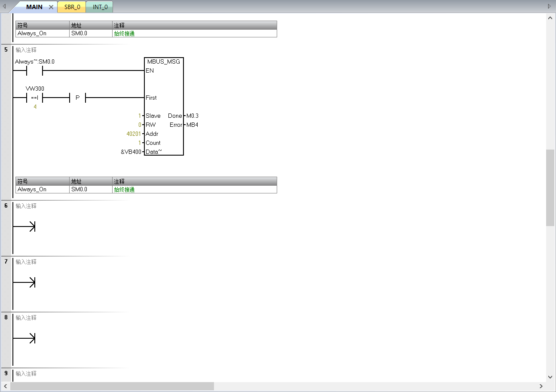Click 始终接通 comment in network 5 table
This screenshot has width=556, height=392.
click(x=195, y=189)
